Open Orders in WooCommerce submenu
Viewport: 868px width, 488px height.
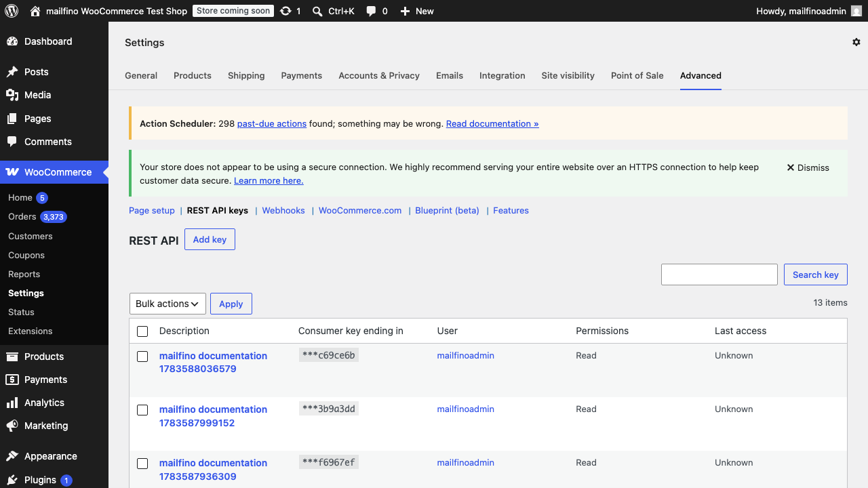pos(22,217)
